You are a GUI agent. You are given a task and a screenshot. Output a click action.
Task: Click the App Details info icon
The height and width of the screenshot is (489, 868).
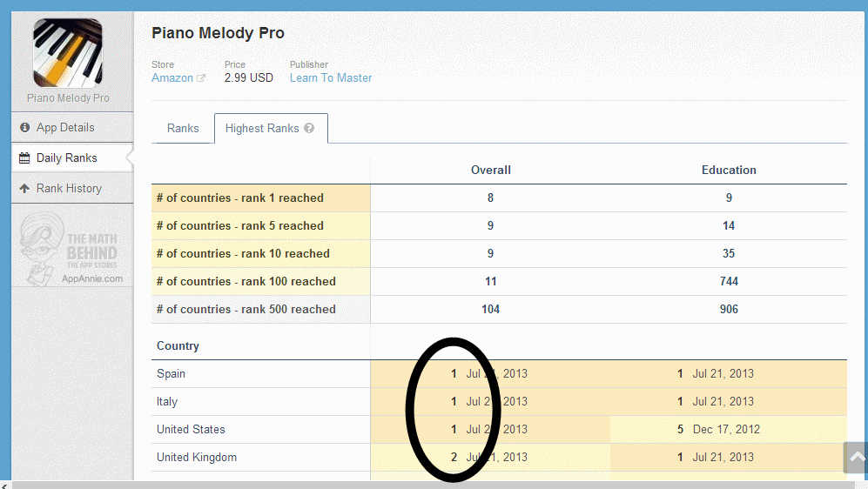pyautogui.click(x=25, y=128)
